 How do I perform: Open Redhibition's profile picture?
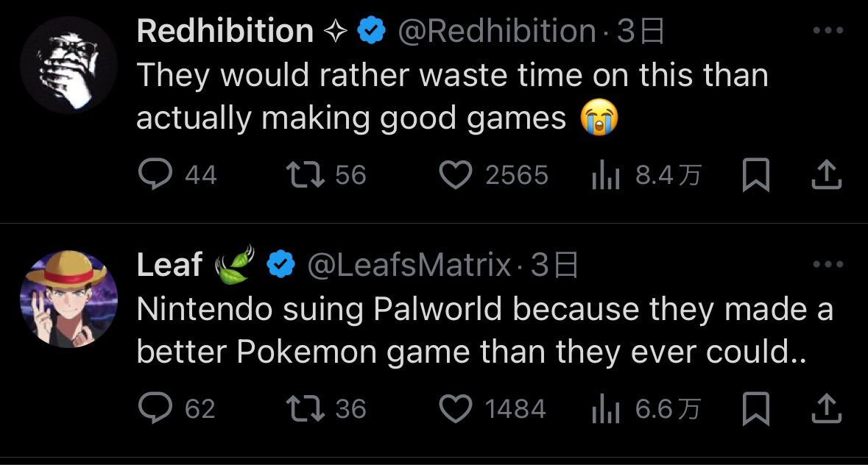[x=68, y=64]
